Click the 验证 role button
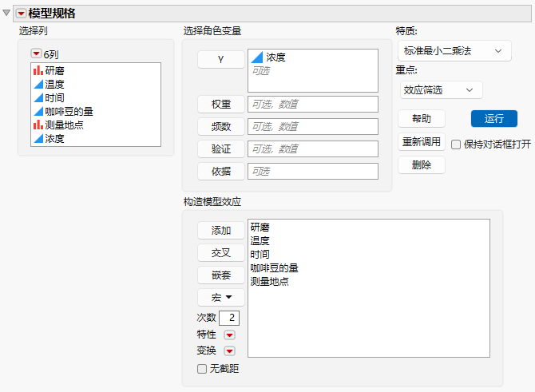Image resolution: width=535 pixels, height=392 pixels. [x=220, y=148]
